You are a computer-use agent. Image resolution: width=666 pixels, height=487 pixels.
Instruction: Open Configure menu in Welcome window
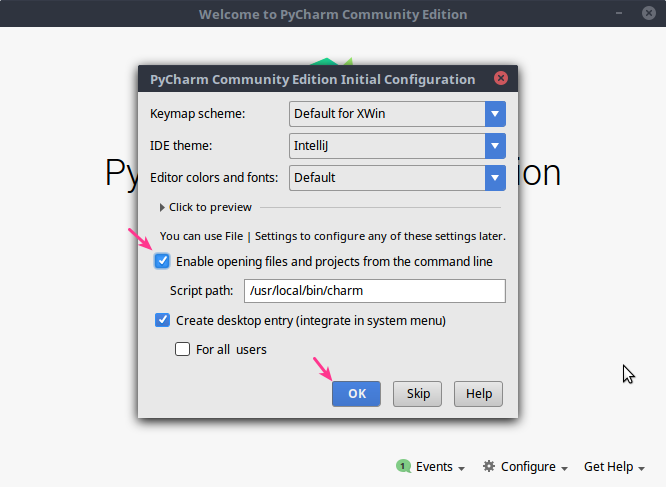click(x=525, y=467)
